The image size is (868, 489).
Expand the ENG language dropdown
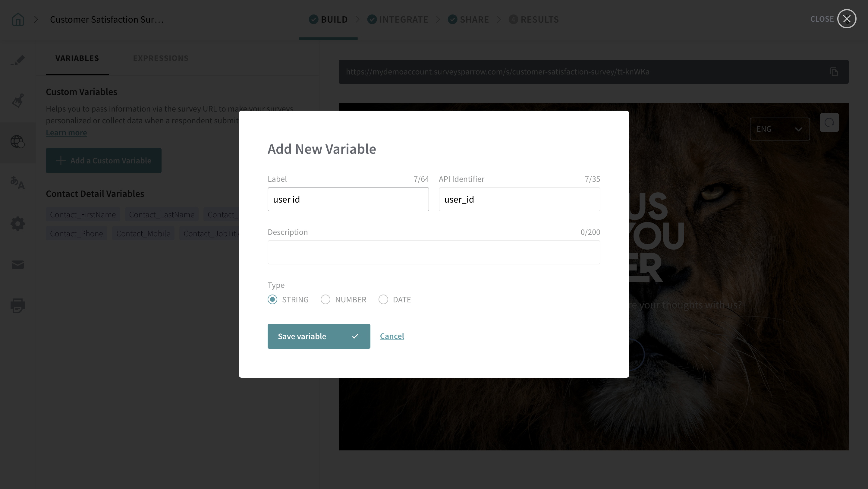pos(779,129)
